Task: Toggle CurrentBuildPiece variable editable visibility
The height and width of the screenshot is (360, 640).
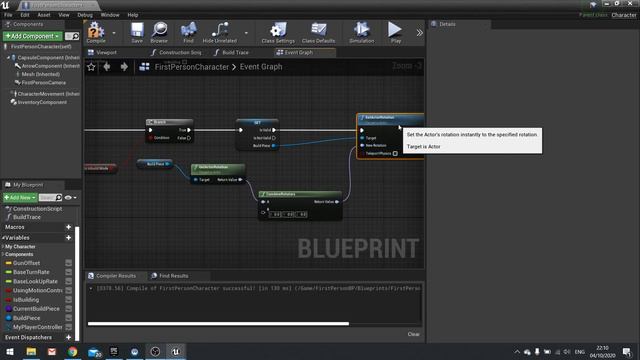Action: point(69,309)
